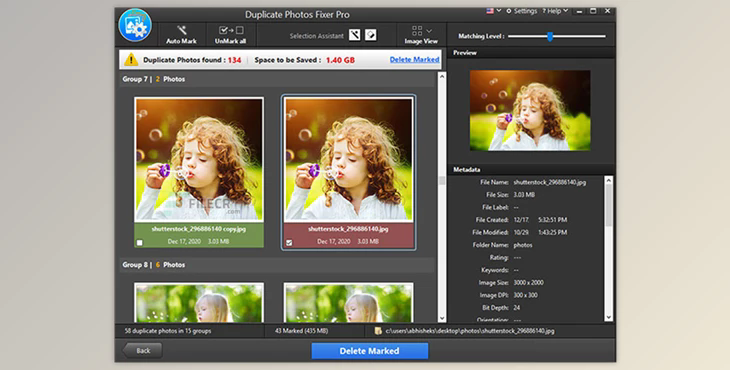Click the yellow warning icon

tap(131, 60)
